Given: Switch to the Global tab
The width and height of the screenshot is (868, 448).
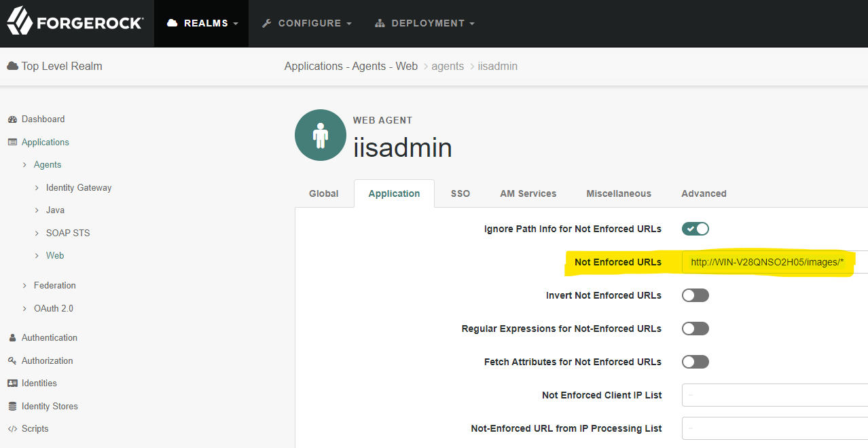Looking at the screenshot, I should [x=324, y=193].
